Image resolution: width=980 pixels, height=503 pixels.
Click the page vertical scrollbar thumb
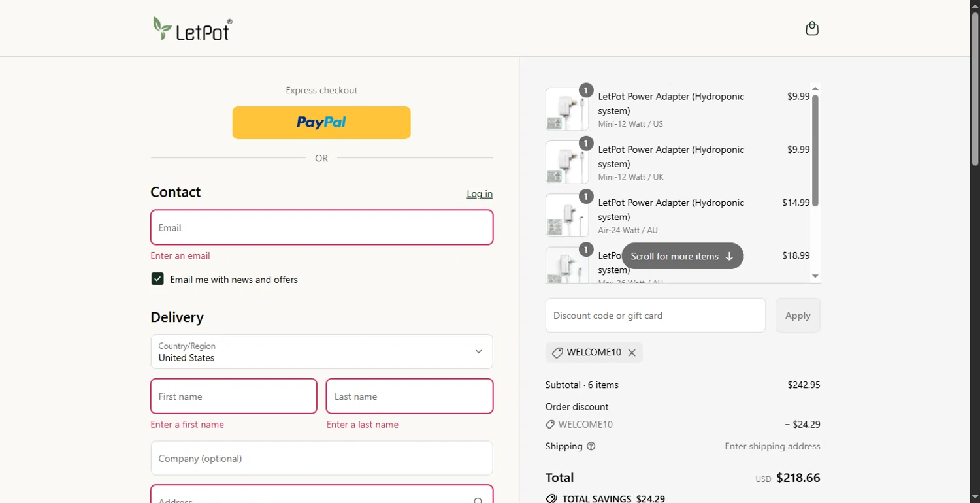975,88
